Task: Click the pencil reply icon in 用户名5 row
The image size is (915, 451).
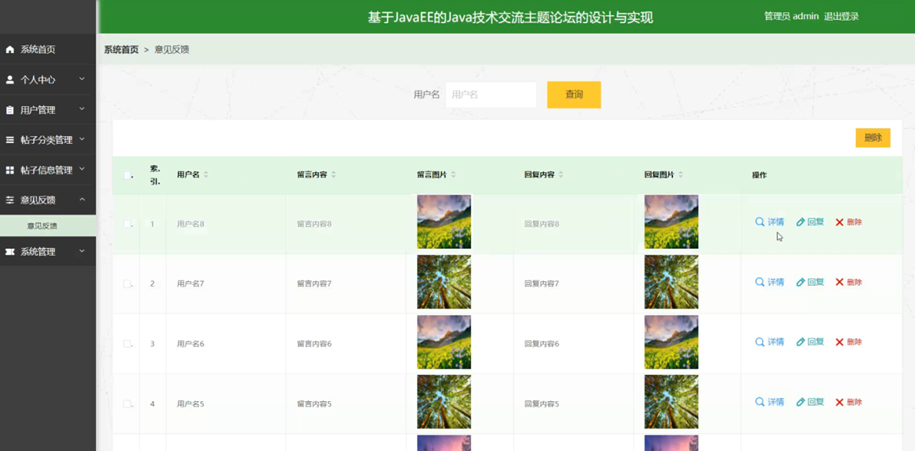Action: coord(801,402)
